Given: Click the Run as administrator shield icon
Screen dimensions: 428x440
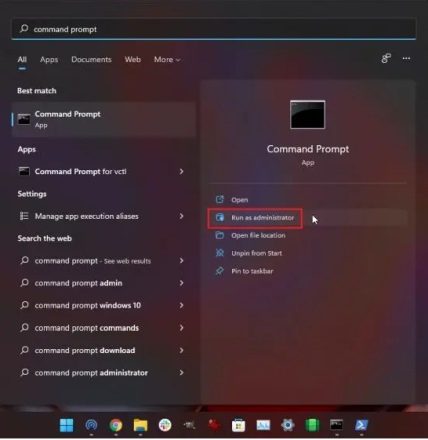Looking at the screenshot, I should pos(220,217).
